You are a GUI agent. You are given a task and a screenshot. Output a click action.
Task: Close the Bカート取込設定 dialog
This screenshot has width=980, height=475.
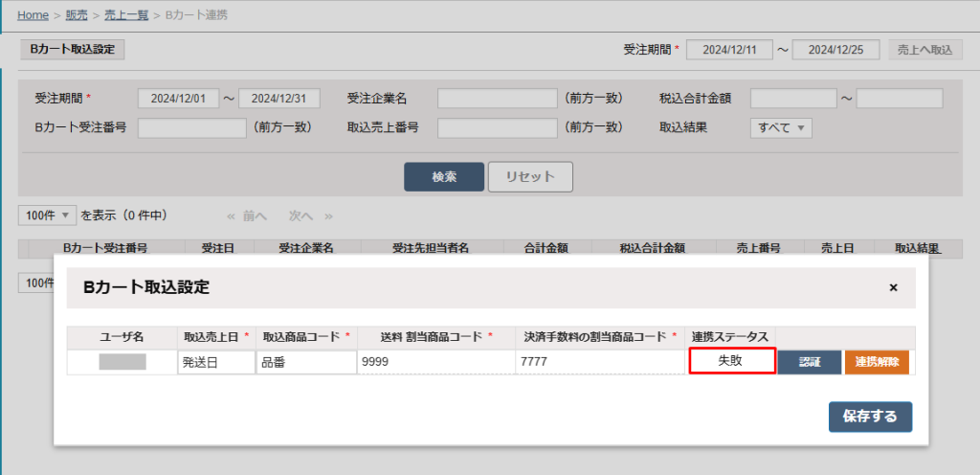(x=893, y=287)
